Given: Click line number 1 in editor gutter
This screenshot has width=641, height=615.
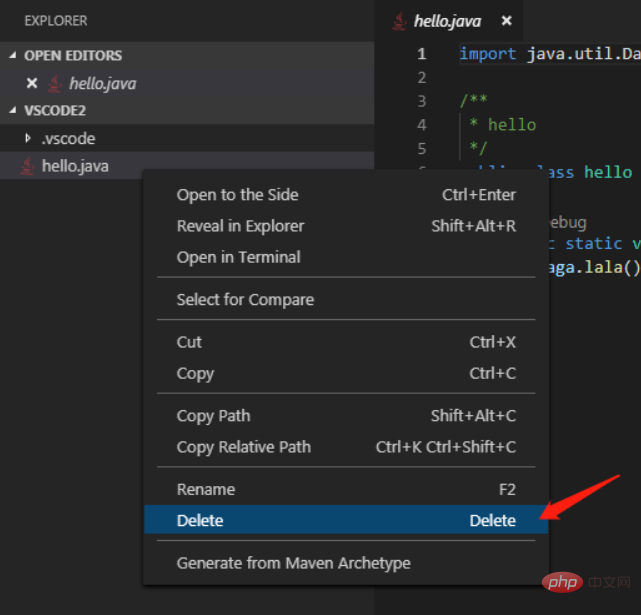Looking at the screenshot, I should tap(421, 54).
